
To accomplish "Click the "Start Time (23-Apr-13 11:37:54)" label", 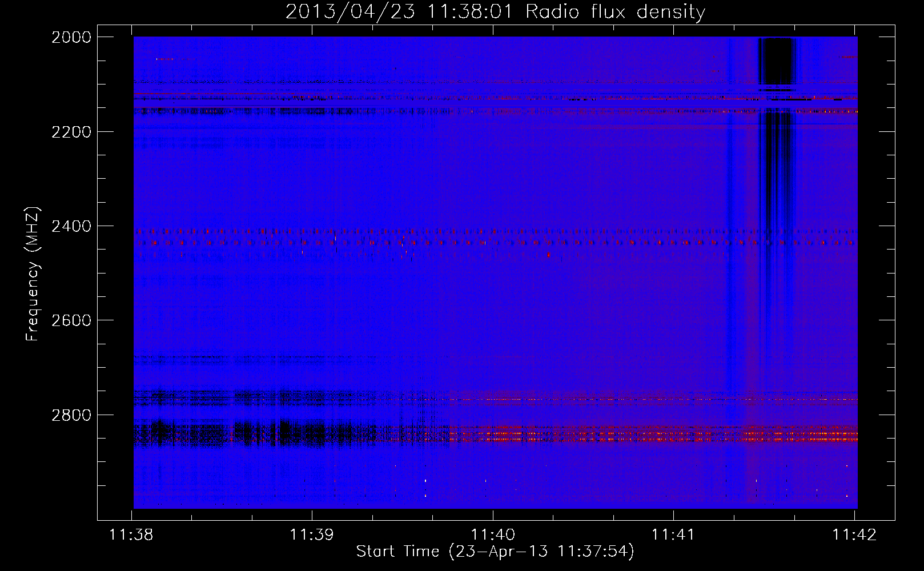I will (x=495, y=552).
